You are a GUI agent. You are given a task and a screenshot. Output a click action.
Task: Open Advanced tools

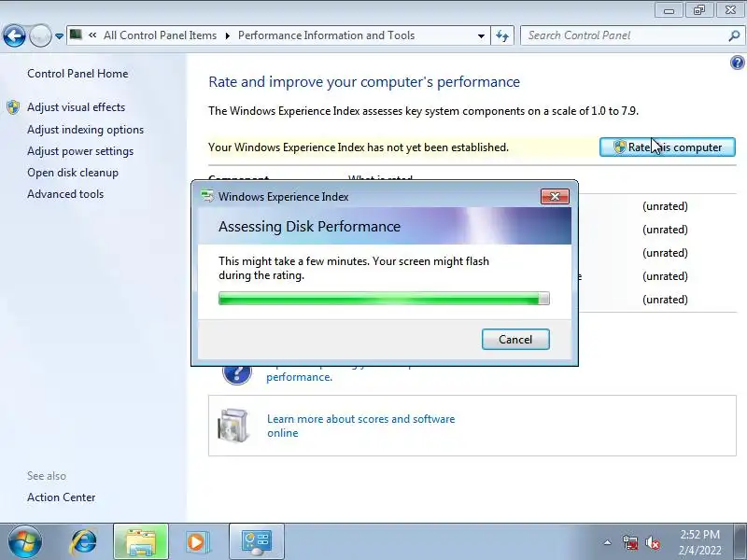[x=65, y=194]
